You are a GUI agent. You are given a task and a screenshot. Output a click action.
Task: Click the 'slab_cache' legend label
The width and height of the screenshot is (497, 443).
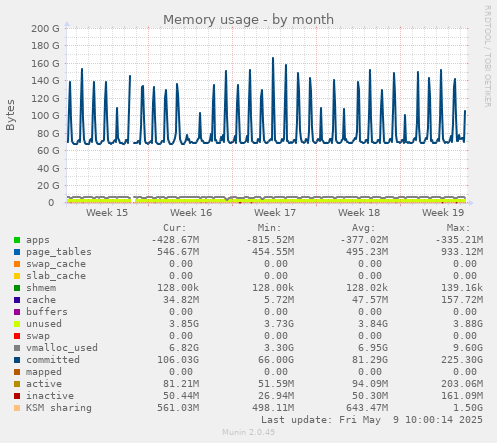tap(56, 276)
